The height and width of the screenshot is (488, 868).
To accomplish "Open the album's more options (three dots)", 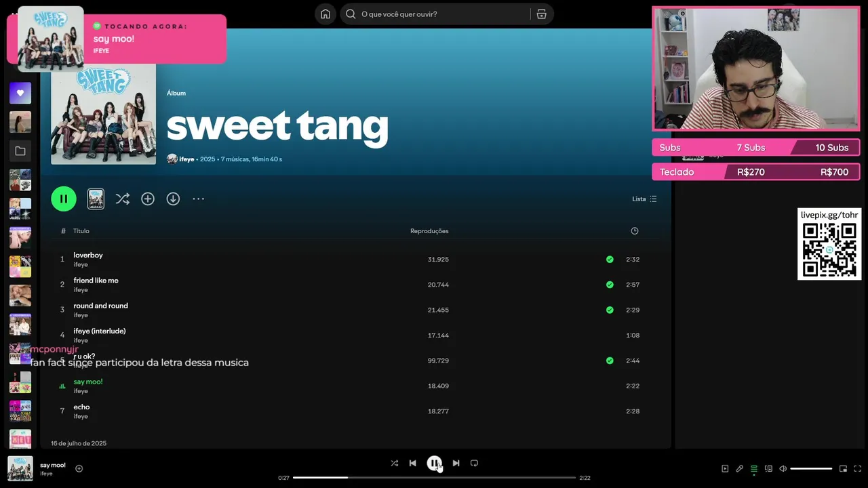I will (198, 199).
